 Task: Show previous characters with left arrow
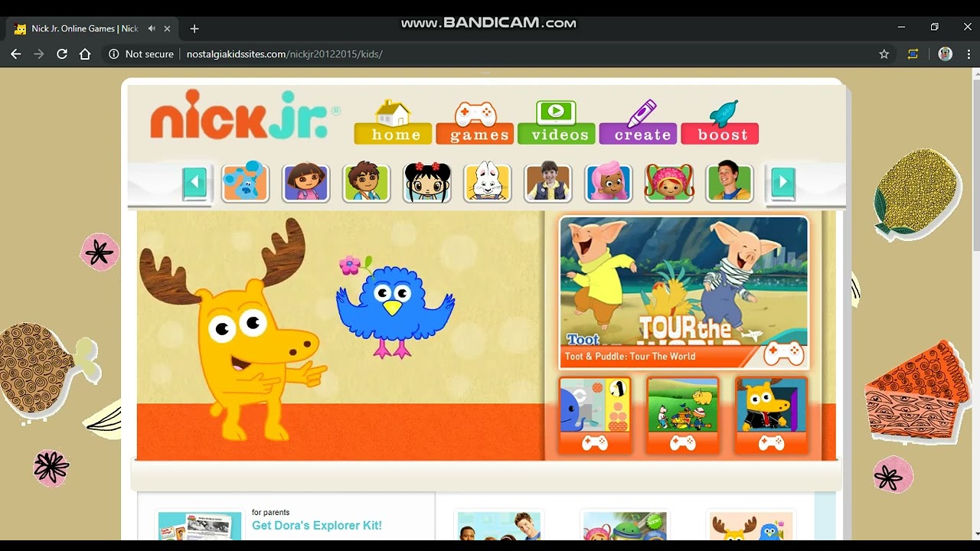tap(194, 183)
